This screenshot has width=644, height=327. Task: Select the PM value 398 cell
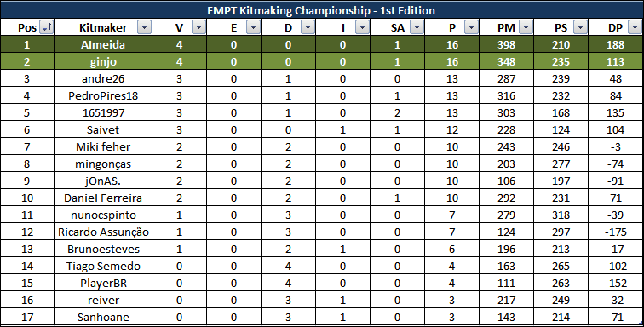(x=506, y=44)
